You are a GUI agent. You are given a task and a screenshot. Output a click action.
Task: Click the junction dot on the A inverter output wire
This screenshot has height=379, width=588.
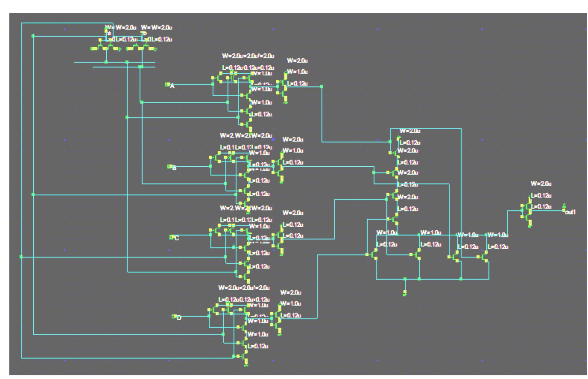click(x=321, y=86)
